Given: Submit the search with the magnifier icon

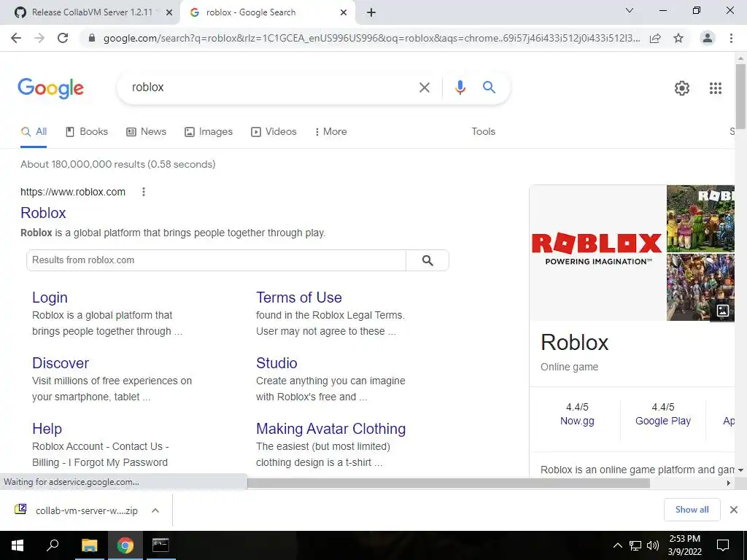Looking at the screenshot, I should pyautogui.click(x=489, y=87).
